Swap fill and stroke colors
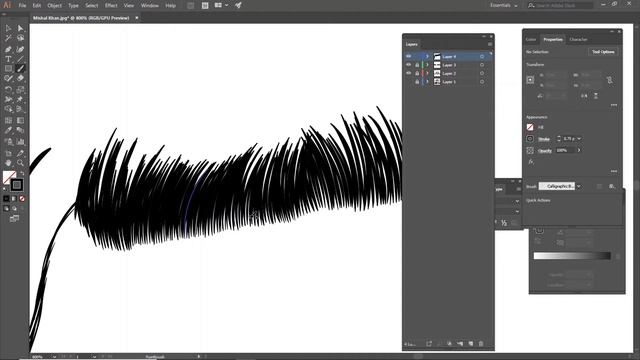Viewport: 640px width, 360px height. 22,173
